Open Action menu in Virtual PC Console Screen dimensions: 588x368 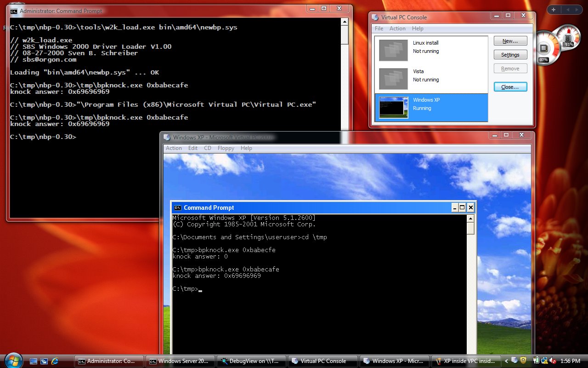(397, 29)
